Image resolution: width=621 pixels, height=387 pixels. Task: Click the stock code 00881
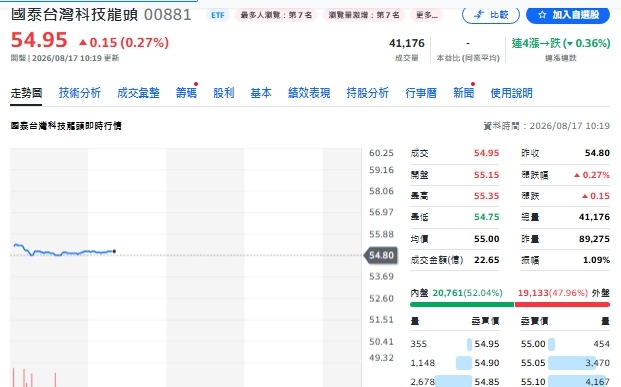coord(168,15)
